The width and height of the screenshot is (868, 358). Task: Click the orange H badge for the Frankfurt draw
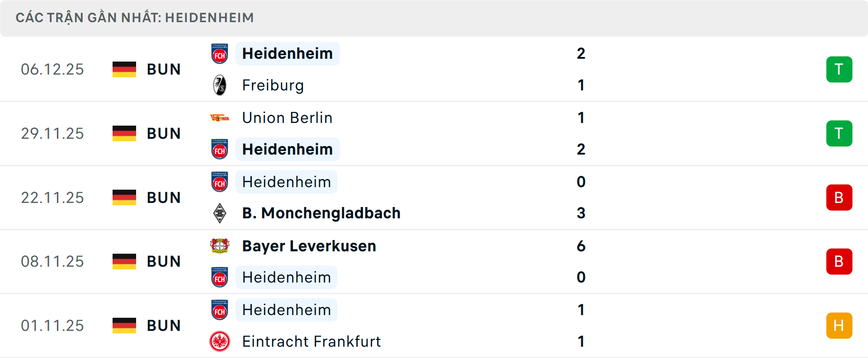click(x=840, y=325)
